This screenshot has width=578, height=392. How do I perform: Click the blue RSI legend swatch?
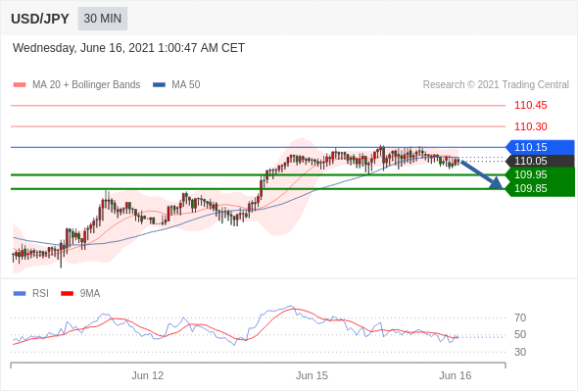(x=20, y=294)
